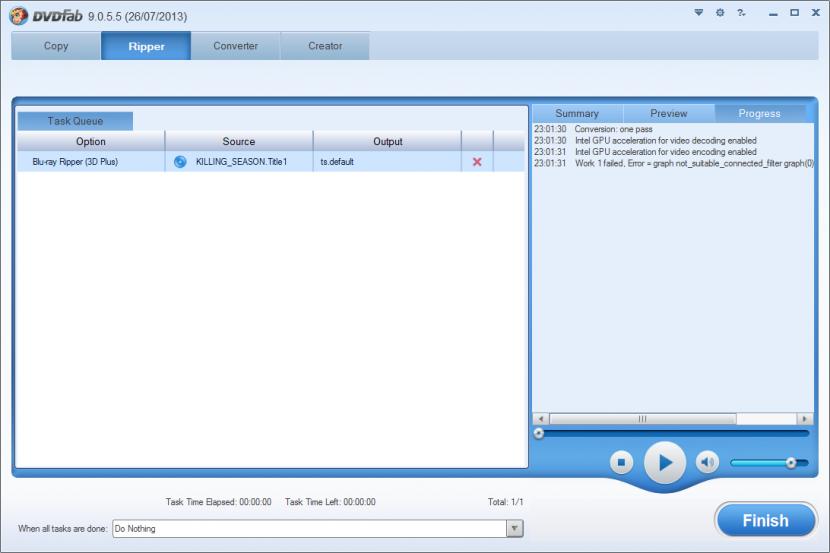Click the 'Task Time Left: 00:00:00' text
The height and width of the screenshot is (553, 830).
coord(330,502)
